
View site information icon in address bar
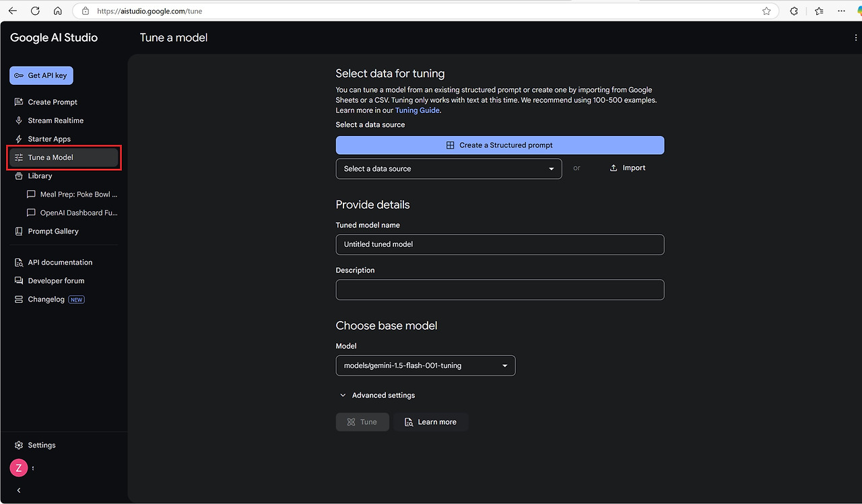[86, 11]
